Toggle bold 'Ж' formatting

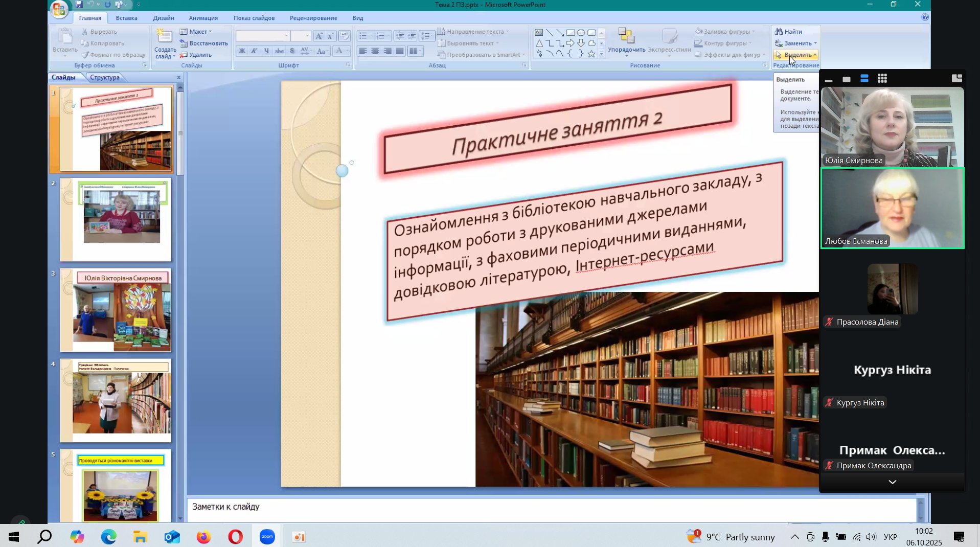pyautogui.click(x=242, y=51)
